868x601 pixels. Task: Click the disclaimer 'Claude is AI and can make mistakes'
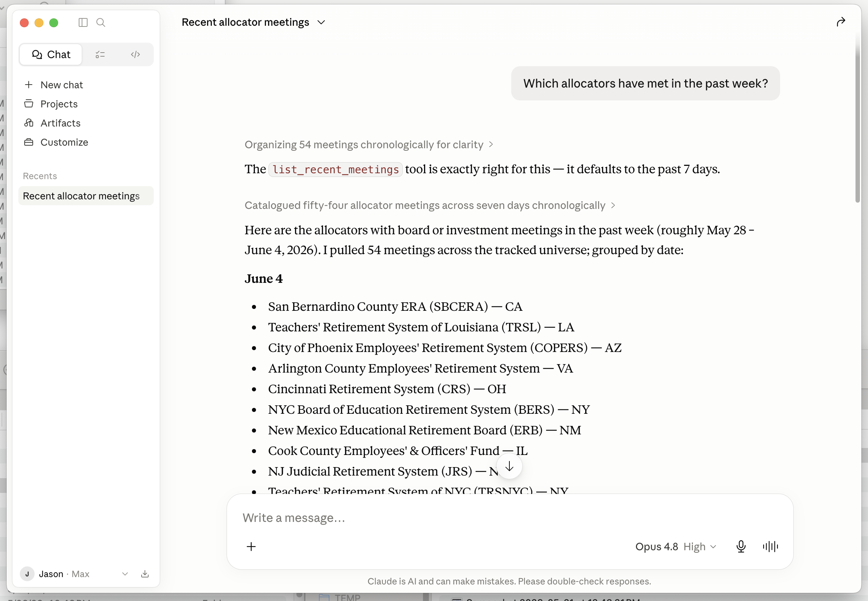point(509,582)
